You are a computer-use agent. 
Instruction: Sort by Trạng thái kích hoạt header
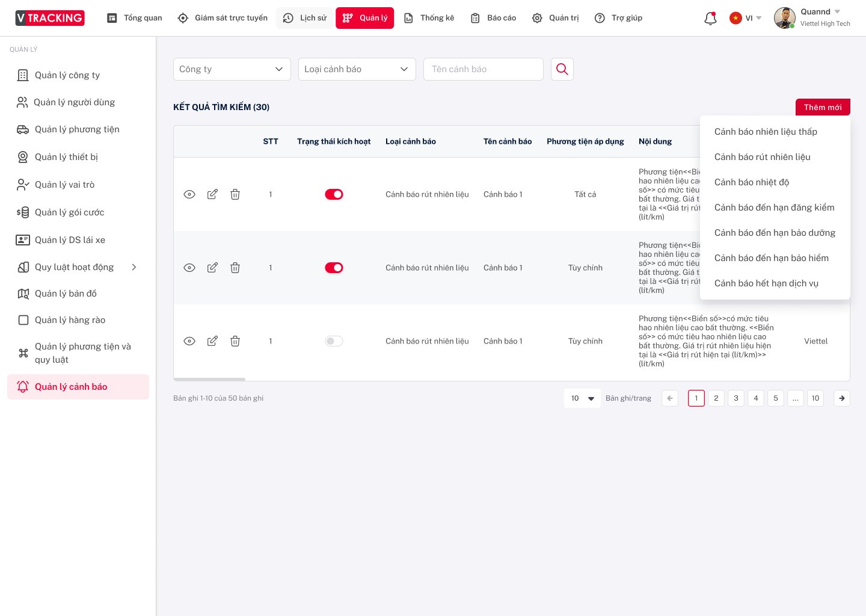tap(334, 141)
